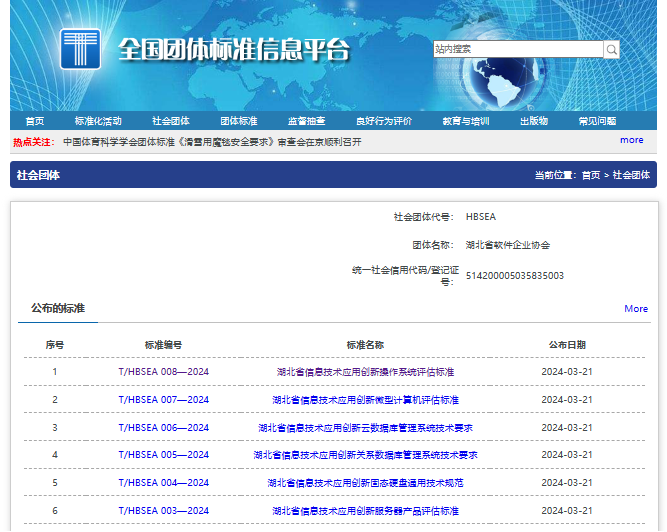Click the 标准编号 column header
The height and width of the screenshot is (532, 667).
click(x=163, y=345)
